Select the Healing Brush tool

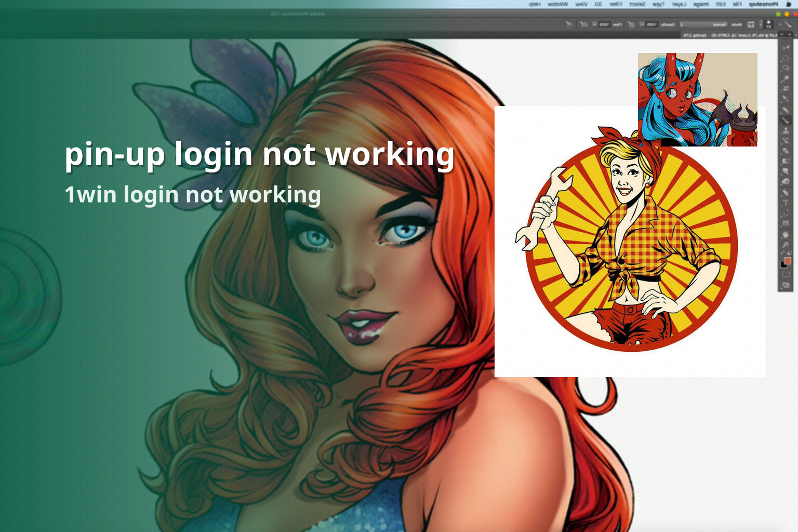pyautogui.click(x=786, y=110)
